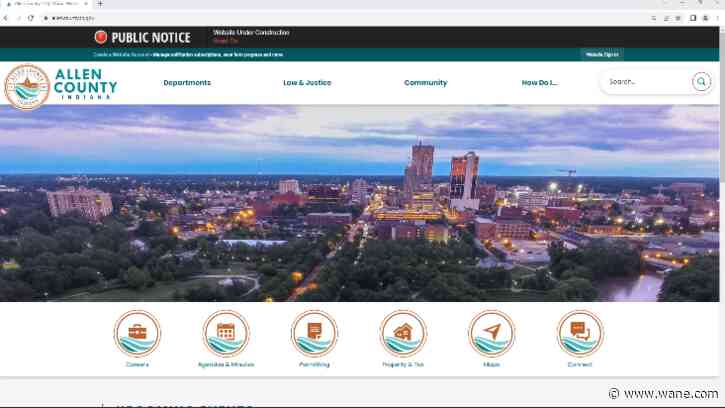This screenshot has height=408, width=725.
Task: Go back with the browser back arrow
Action: click(6, 18)
